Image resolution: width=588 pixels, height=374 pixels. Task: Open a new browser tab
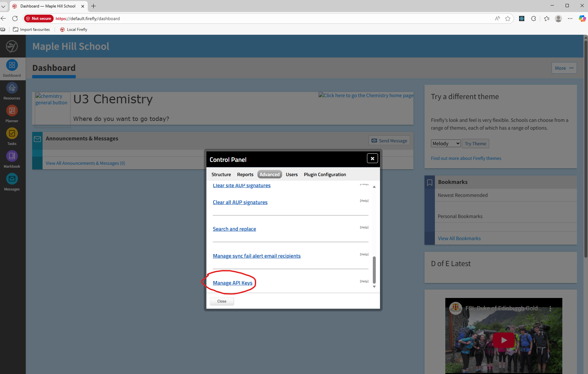pyautogui.click(x=94, y=6)
